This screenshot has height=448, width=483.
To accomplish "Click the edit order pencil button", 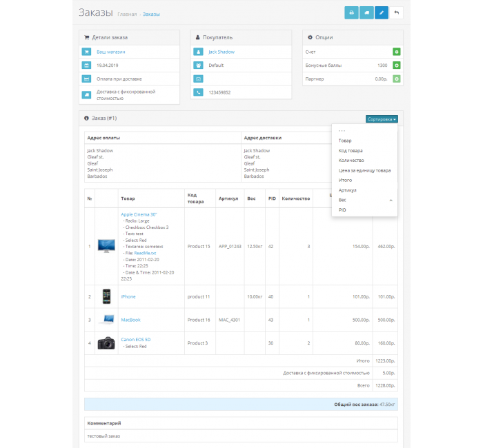I will coord(382,12).
